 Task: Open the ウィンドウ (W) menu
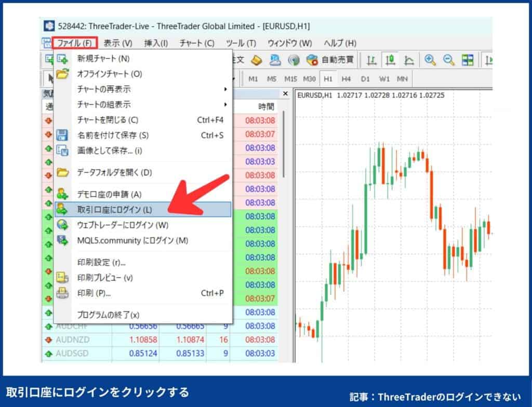[290, 43]
